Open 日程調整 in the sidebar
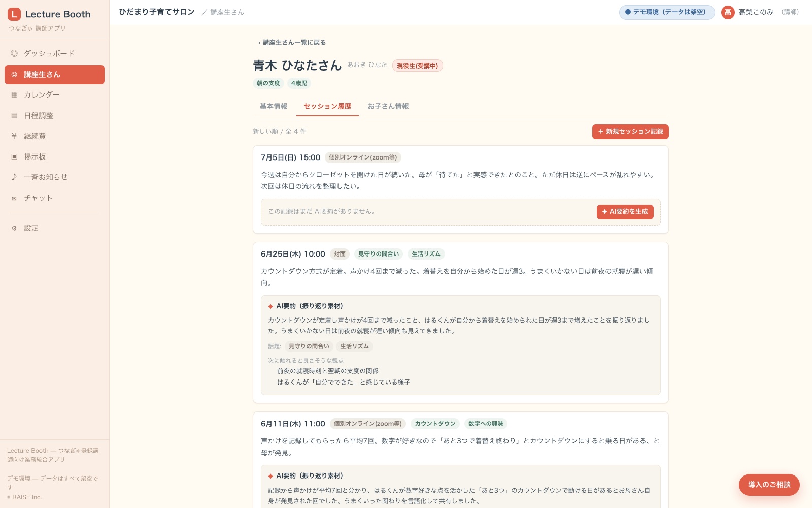The image size is (812, 508). (54, 116)
